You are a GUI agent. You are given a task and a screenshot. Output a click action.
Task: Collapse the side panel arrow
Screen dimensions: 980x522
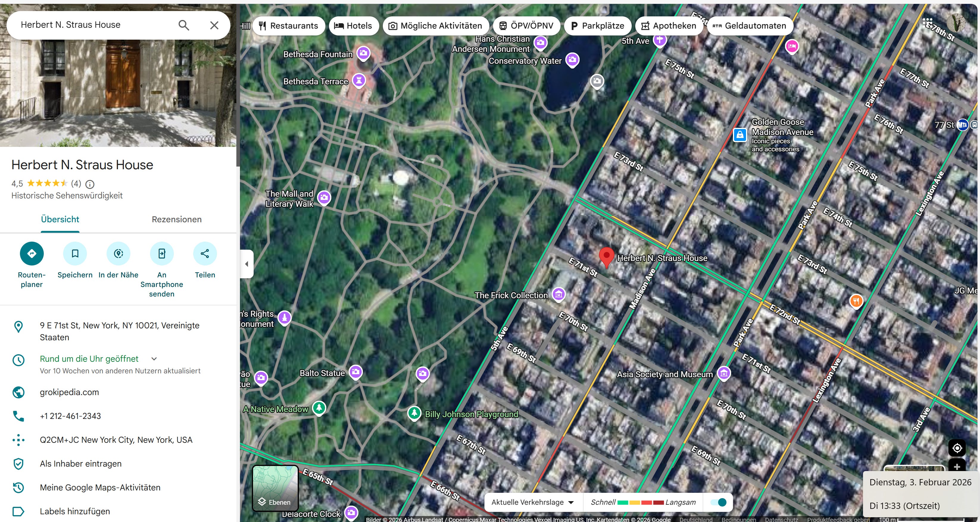point(246,264)
